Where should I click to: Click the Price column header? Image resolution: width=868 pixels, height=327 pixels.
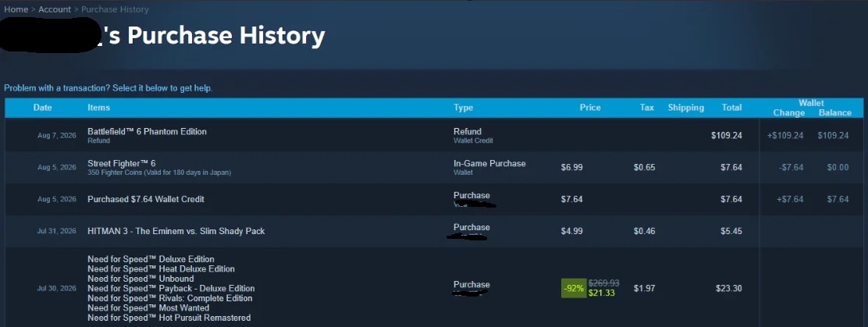pyautogui.click(x=590, y=108)
